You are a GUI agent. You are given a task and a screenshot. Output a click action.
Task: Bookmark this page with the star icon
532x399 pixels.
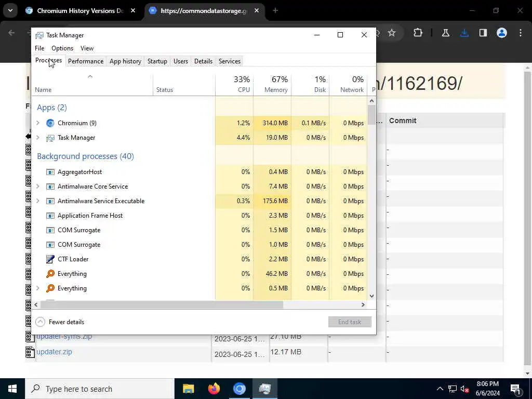(x=392, y=33)
